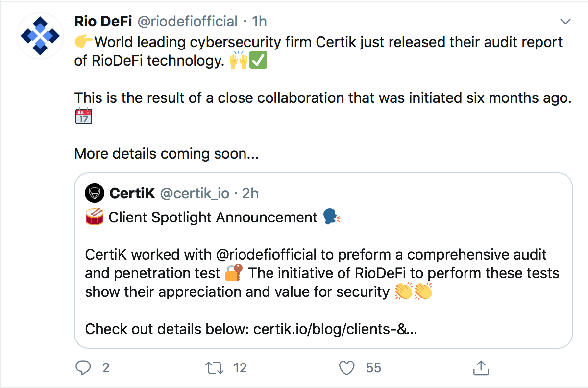Viewport: 588px width, 388px height.
Task: Retweet using the retweet arrows icon
Action: [x=214, y=367]
